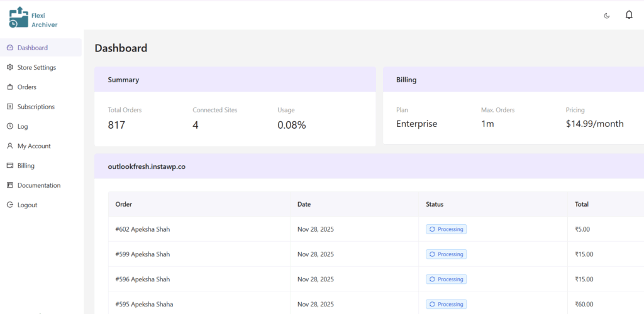
Task: Select Logout in the sidebar
Action: (x=27, y=205)
